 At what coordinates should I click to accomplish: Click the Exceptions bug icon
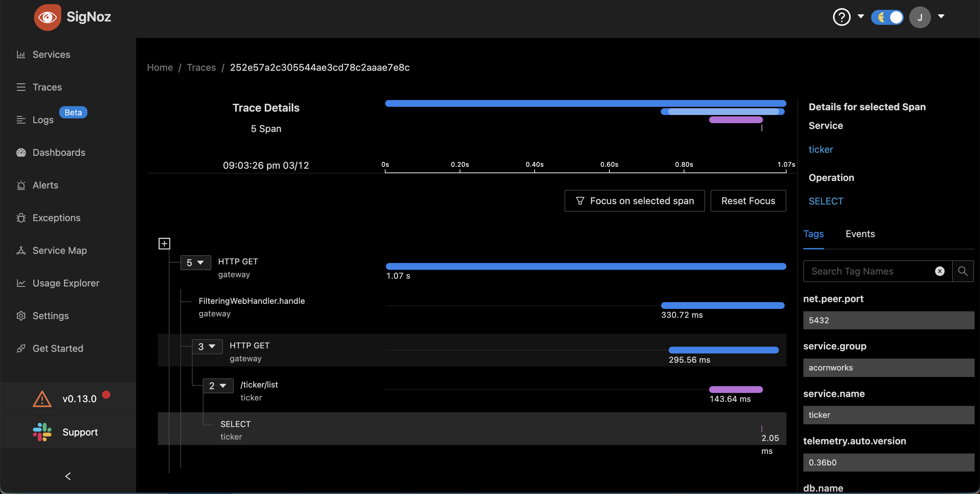click(x=21, y=218)
